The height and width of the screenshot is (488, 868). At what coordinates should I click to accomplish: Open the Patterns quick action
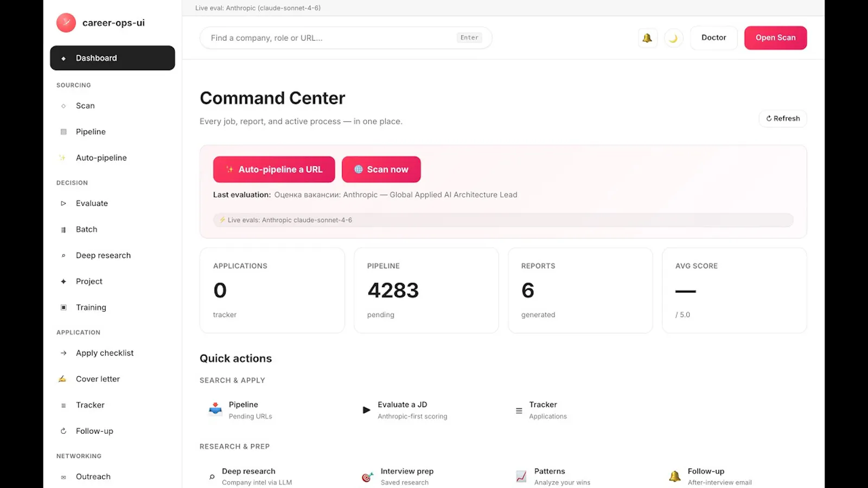tap(580, 477)
